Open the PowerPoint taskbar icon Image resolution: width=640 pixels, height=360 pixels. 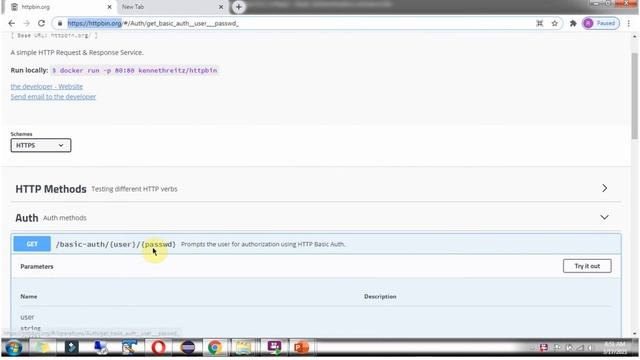pyautogui.click(x=301, y=347)
